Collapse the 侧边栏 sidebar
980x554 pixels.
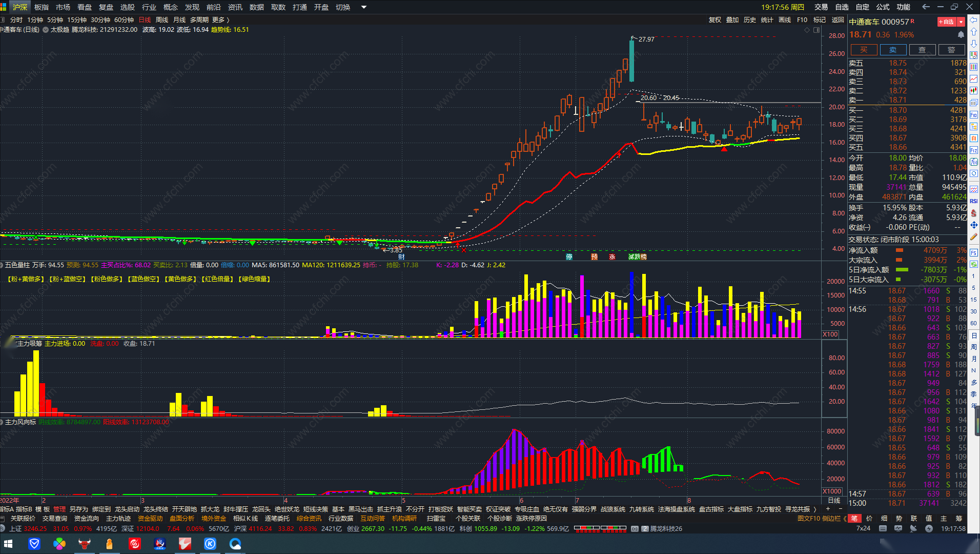click(x=834, y=519)
